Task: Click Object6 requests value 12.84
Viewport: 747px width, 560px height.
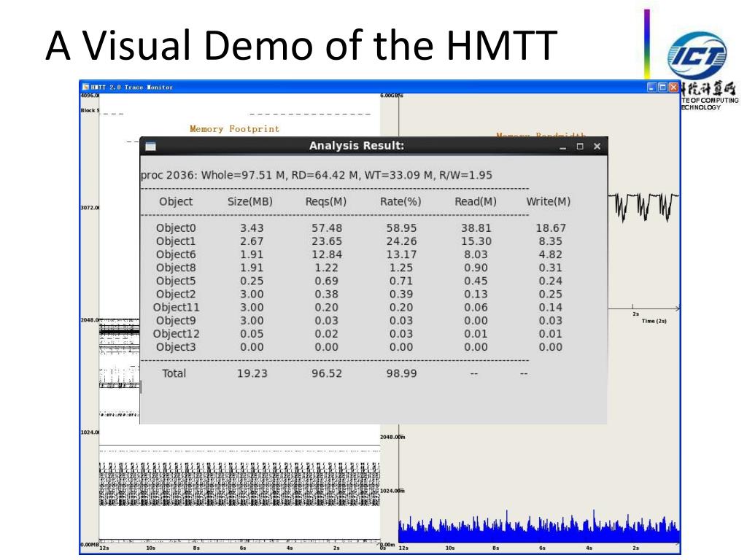Action: 327,254
